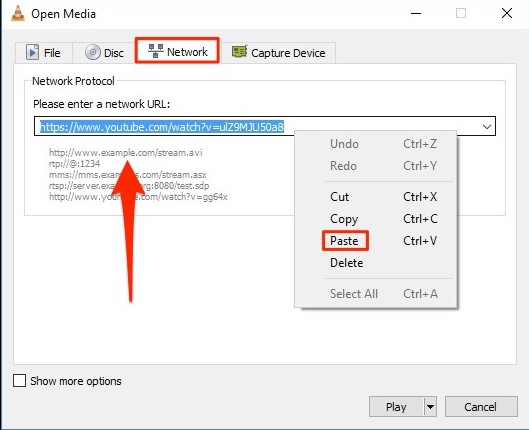Click the example URL http://www.example.com/stream.avi
Image resolution: width=529 pixels, height=430 pixels.
(x=126, y=153)
